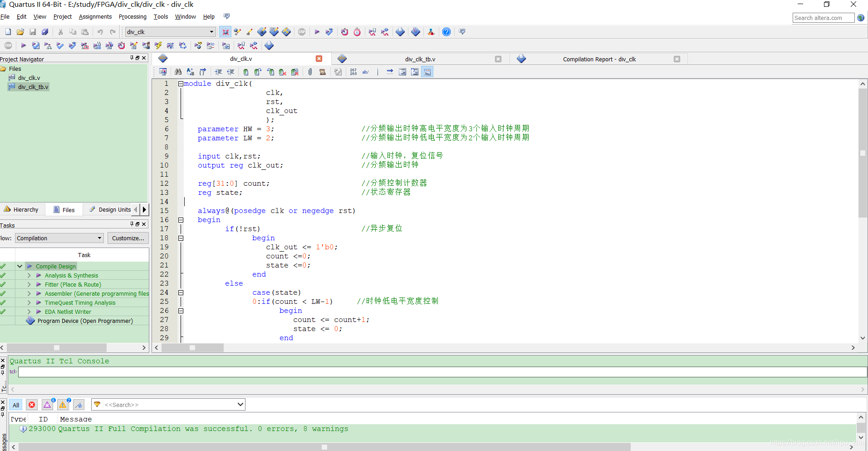Create a new file from the toolbar
The image size is (868, 451).
point(8,32)
